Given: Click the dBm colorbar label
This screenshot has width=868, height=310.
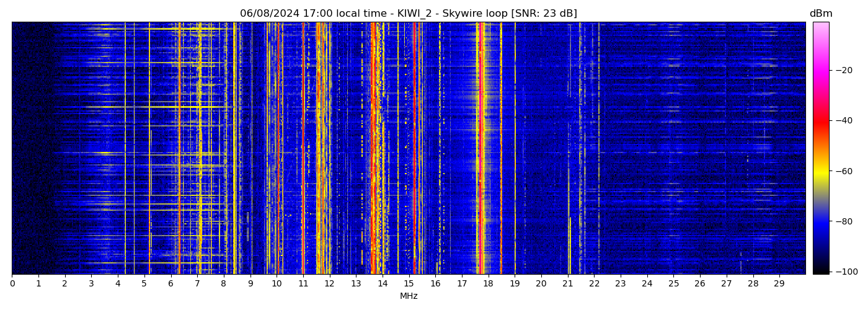Looking at the screenshot, I should click(821, 14).
